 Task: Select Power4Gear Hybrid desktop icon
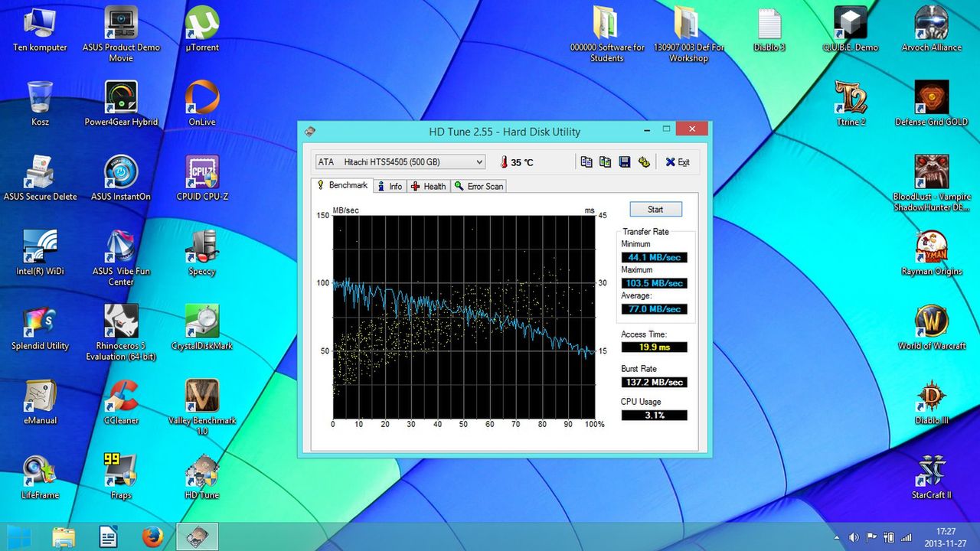[121, 104]
